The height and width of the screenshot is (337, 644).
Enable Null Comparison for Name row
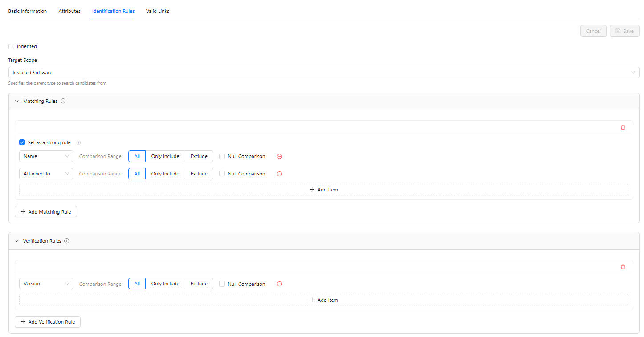point(222,157)
